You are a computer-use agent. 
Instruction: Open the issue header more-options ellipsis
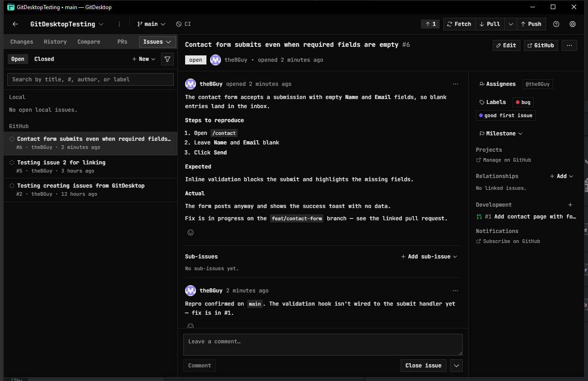pyautogui.click(x=569, y=45)
